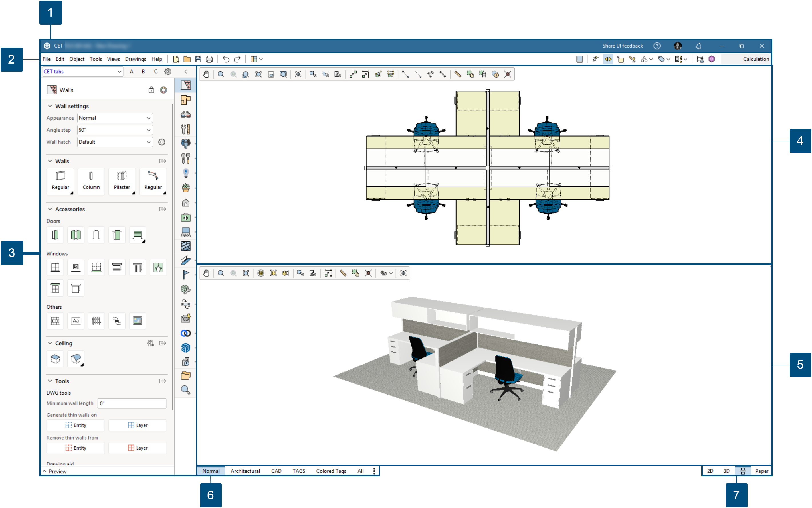The width and height of the screenshot is (812, 508).
Task: Click the light bulb lighting tool
Action: click(186, 173)
